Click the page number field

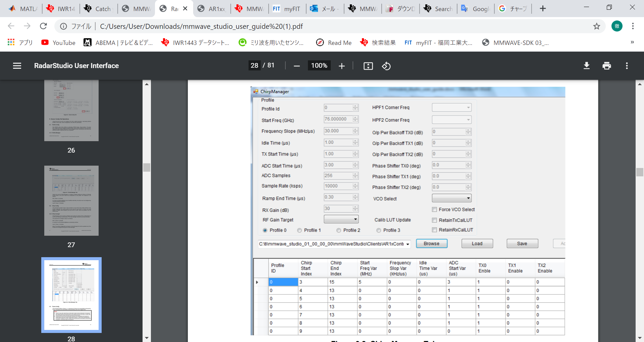(255, 65)
